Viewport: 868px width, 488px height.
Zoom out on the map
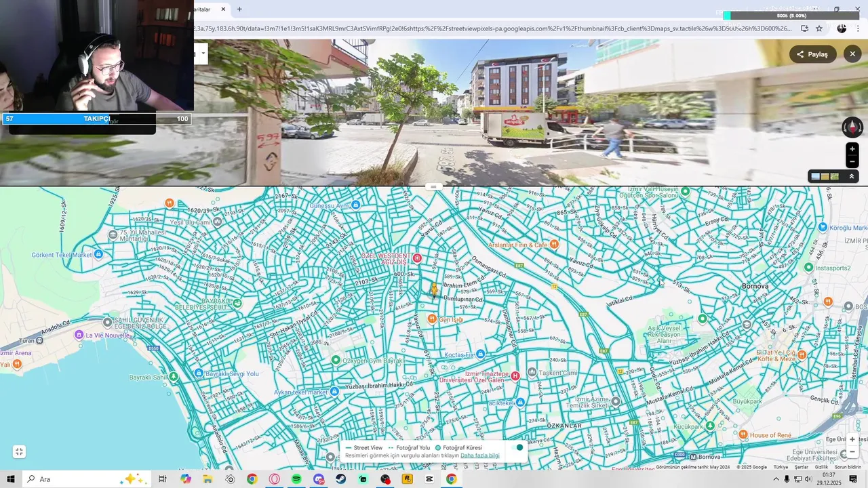tap(852, 451)
